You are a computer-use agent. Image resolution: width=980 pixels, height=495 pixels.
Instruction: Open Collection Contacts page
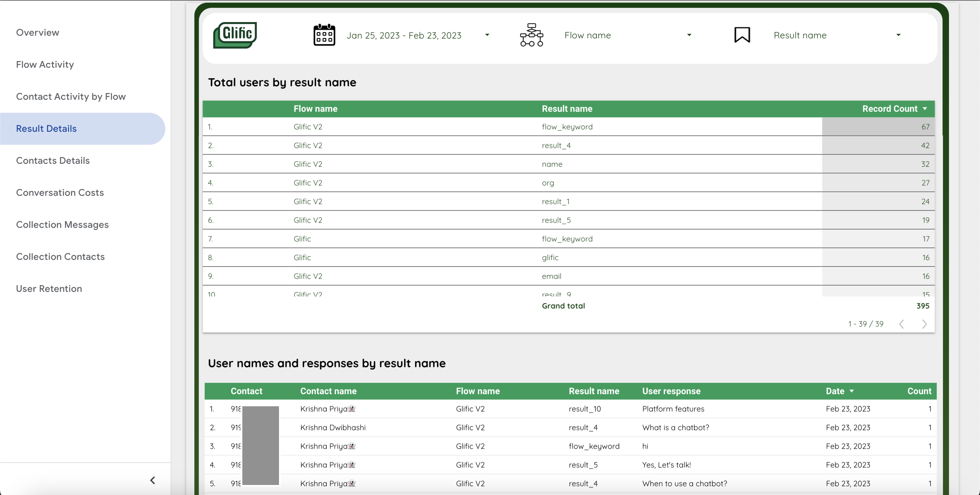click(x=60, y=257)
